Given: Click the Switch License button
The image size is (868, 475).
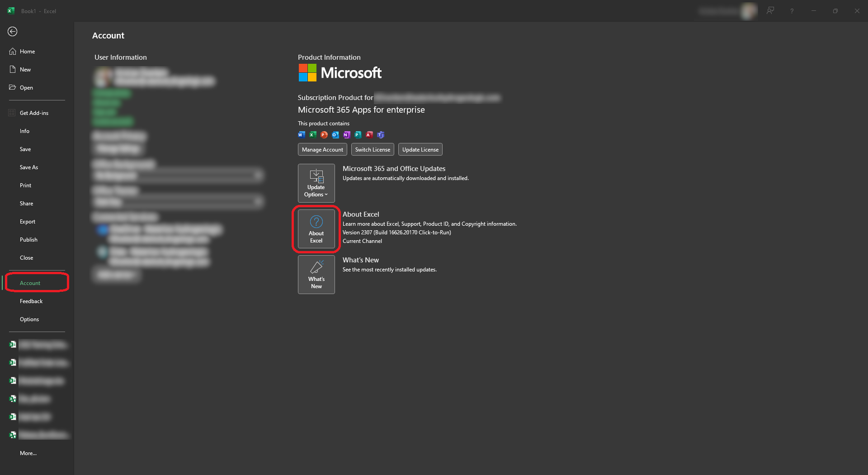Looking at the screenshot, I should click(x=373, y=150).
